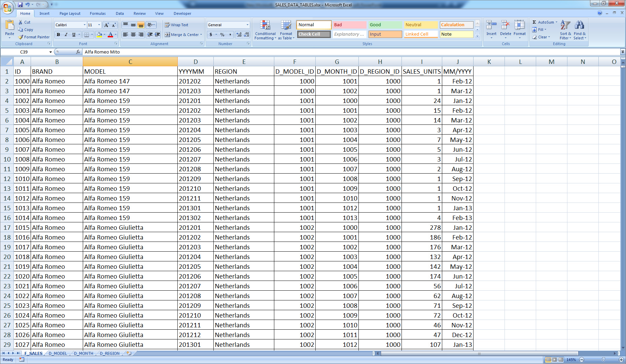Open the Name Box dropdown arrow
626x364 pixels.
[50, 52]
